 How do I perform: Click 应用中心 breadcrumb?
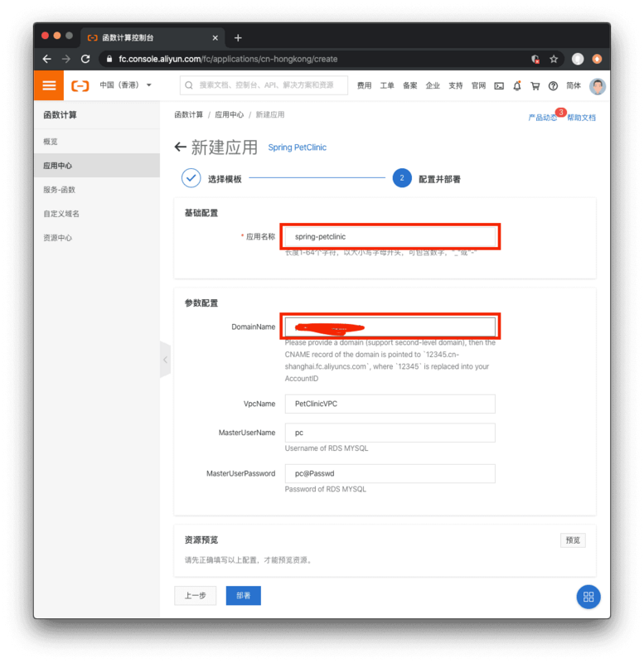point(230,114)
